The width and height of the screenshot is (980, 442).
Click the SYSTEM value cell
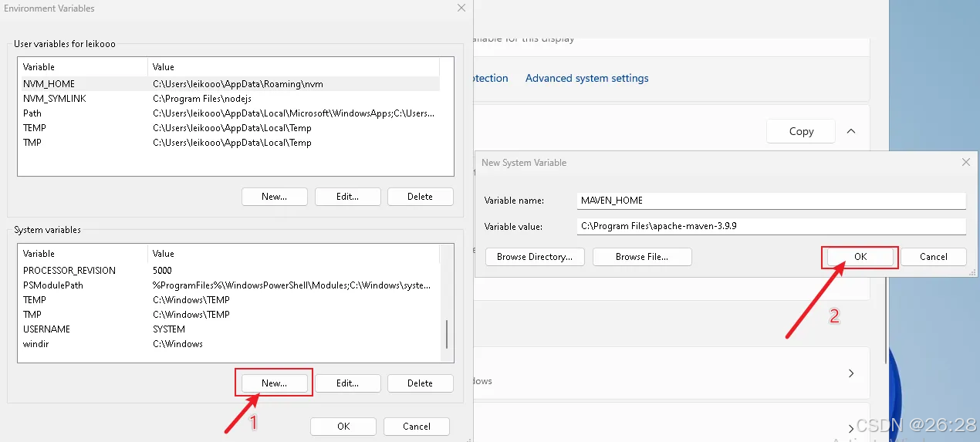pos(169,329)
